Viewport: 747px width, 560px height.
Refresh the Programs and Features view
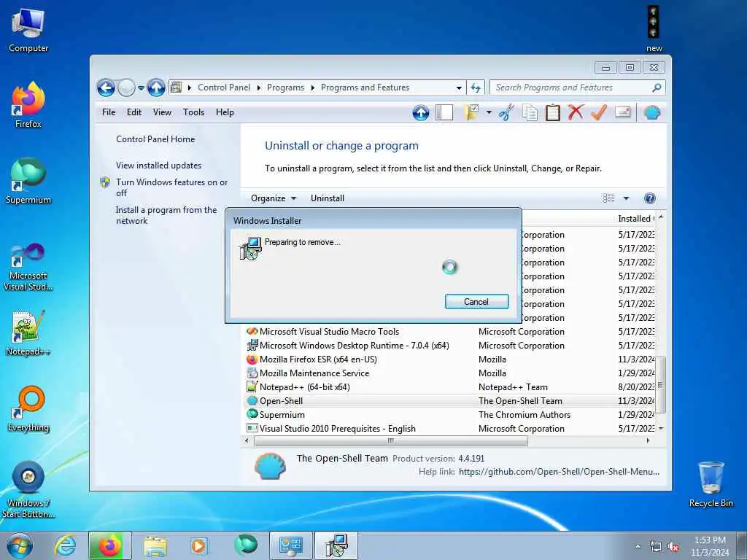coord(476,87)
